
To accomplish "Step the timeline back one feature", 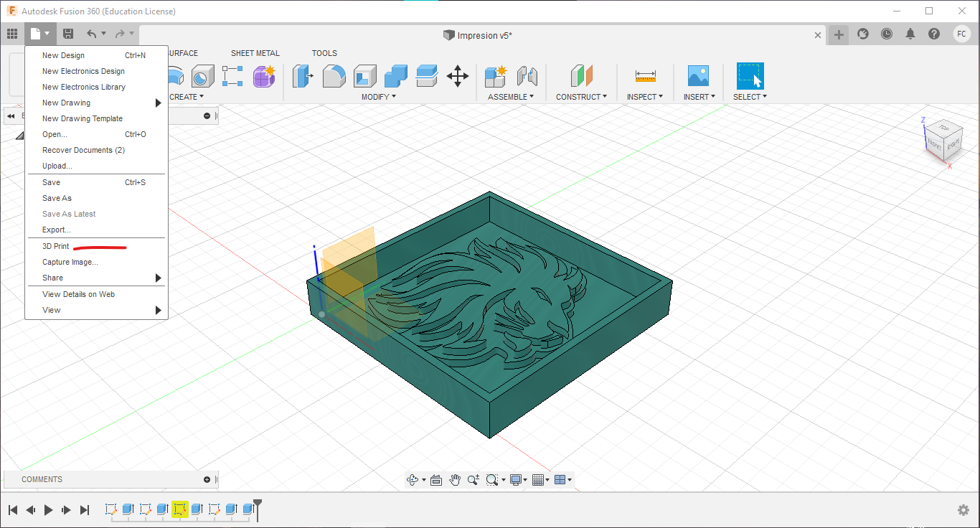I will click(31, 510).
